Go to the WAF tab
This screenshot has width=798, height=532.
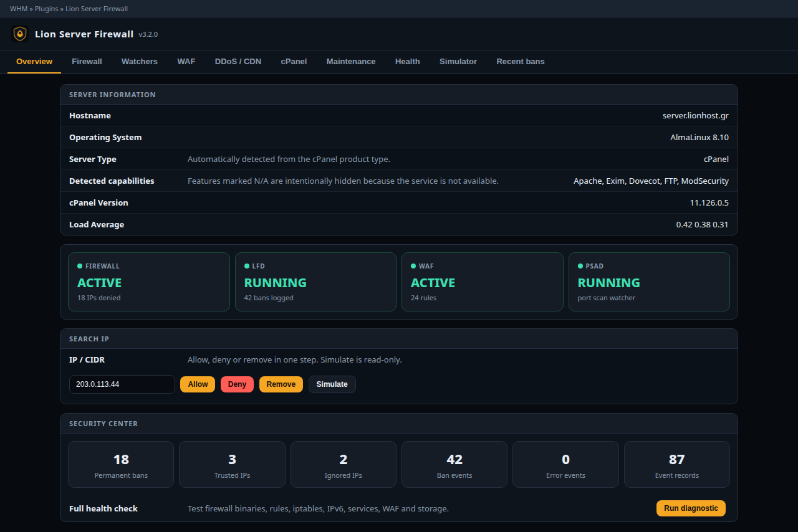(x=186, y=62)
